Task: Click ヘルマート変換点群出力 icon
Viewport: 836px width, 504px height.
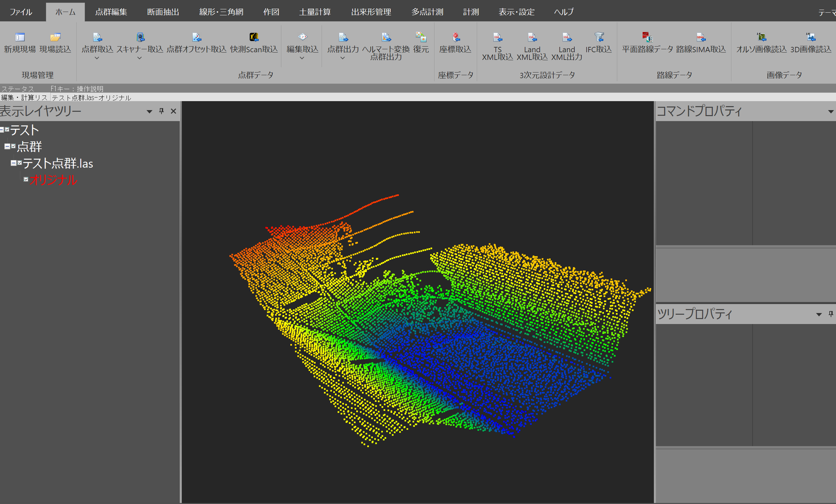Action: pos(386,37)
